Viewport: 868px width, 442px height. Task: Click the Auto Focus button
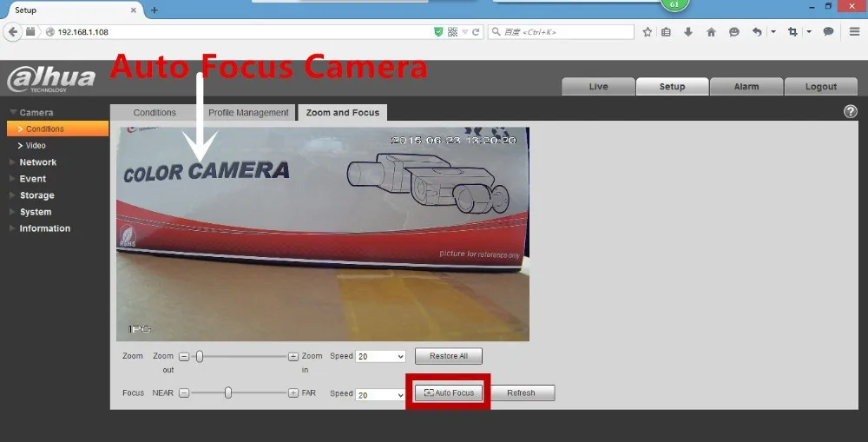449,393
